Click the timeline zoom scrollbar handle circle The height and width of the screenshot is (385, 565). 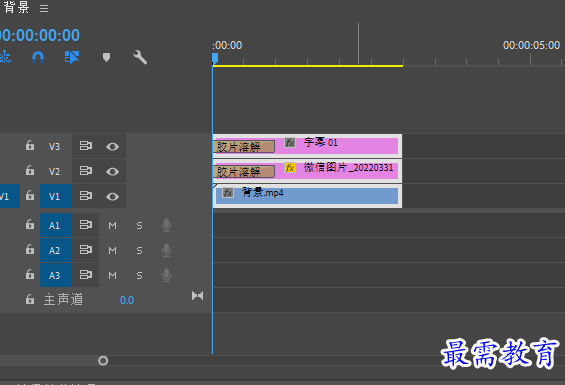[103, 360]
